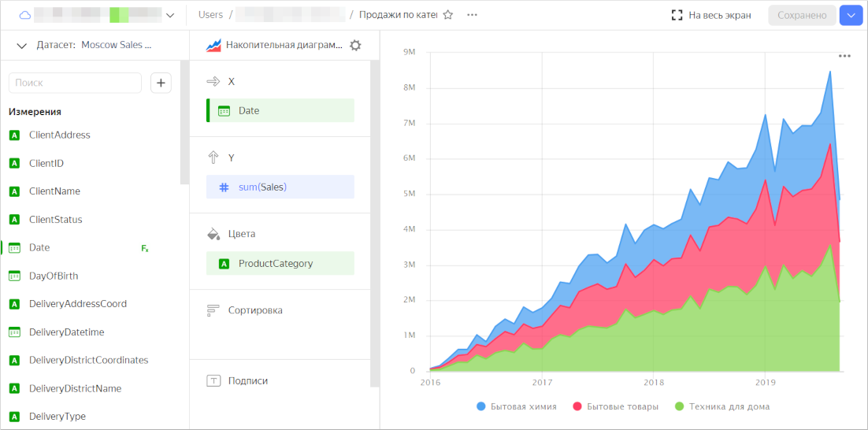Click the Sorting section icon
Image resolution: width=868 pixels, height=430 pixels.
pos(213,310)
